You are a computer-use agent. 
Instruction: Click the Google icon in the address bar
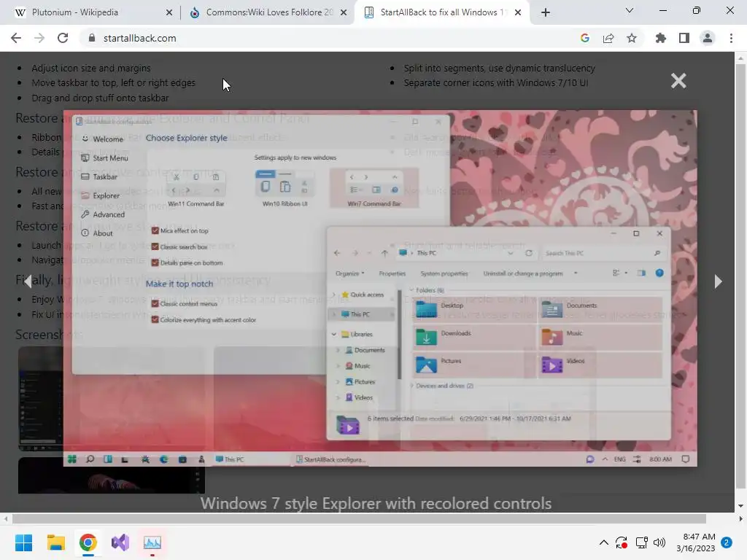tap(585, 38)
